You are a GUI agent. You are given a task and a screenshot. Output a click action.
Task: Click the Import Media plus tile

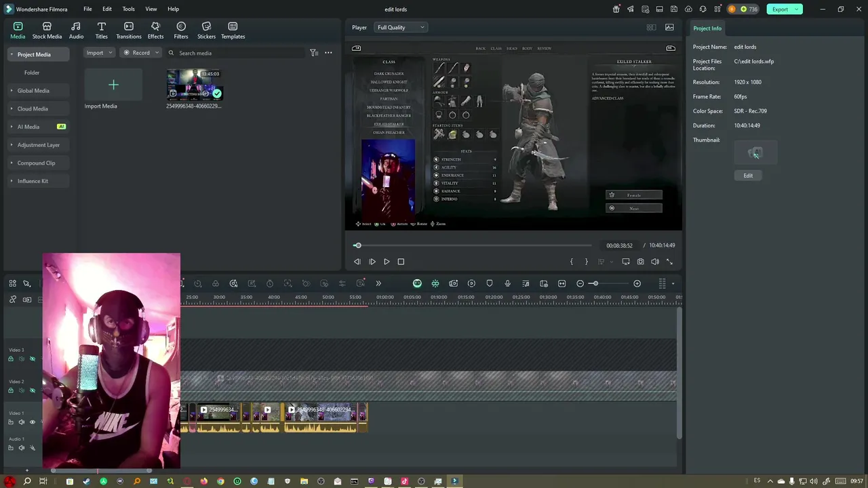(x=113, y=85)
